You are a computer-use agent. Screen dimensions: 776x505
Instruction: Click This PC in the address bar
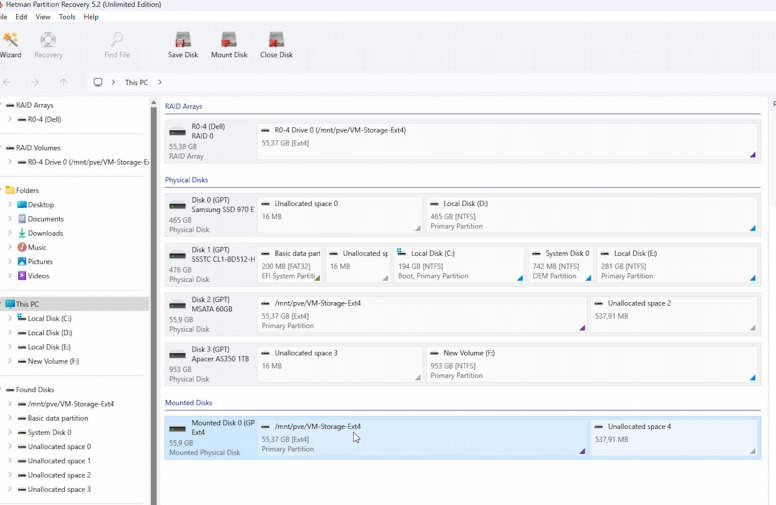(x=136, y=82)
